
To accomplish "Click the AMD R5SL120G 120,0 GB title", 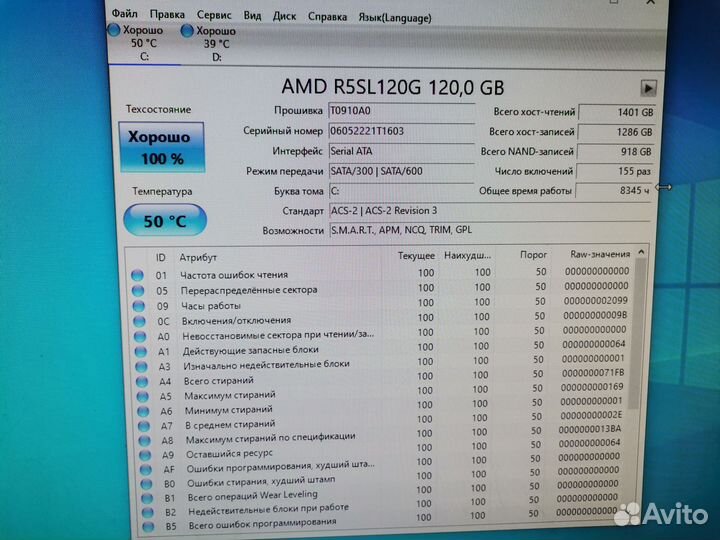I will point(393,87).
